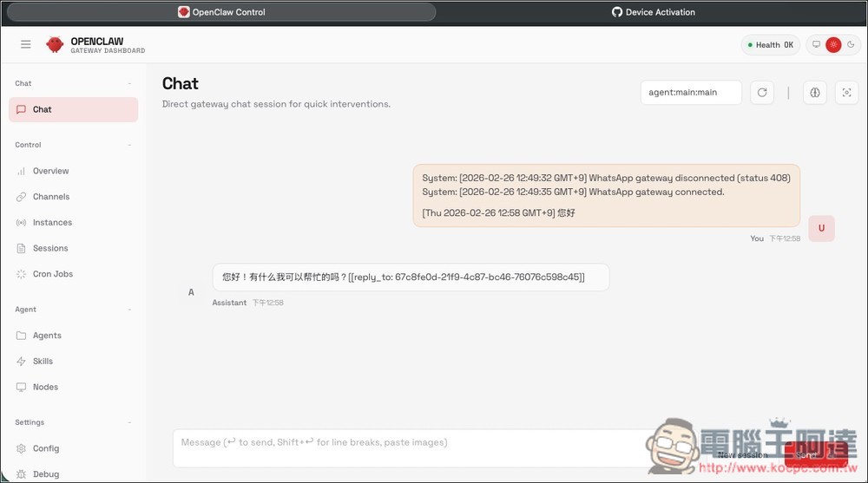Viewport: 868px width, 483px height.
Task: Click the assistant avatar A
Action: (191, 292)
